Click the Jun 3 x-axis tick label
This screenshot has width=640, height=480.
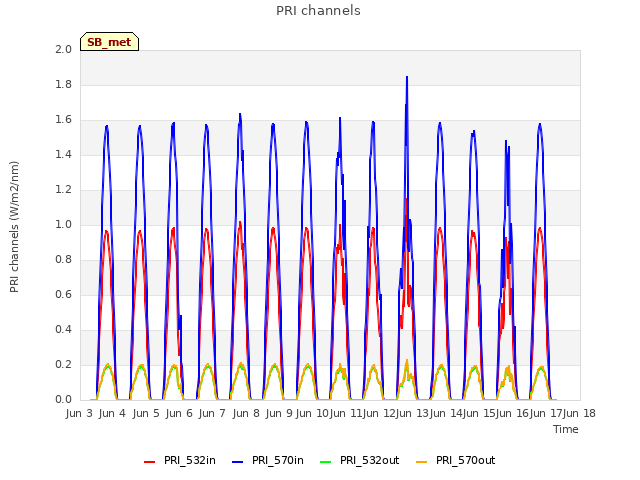tap(79, 413)
